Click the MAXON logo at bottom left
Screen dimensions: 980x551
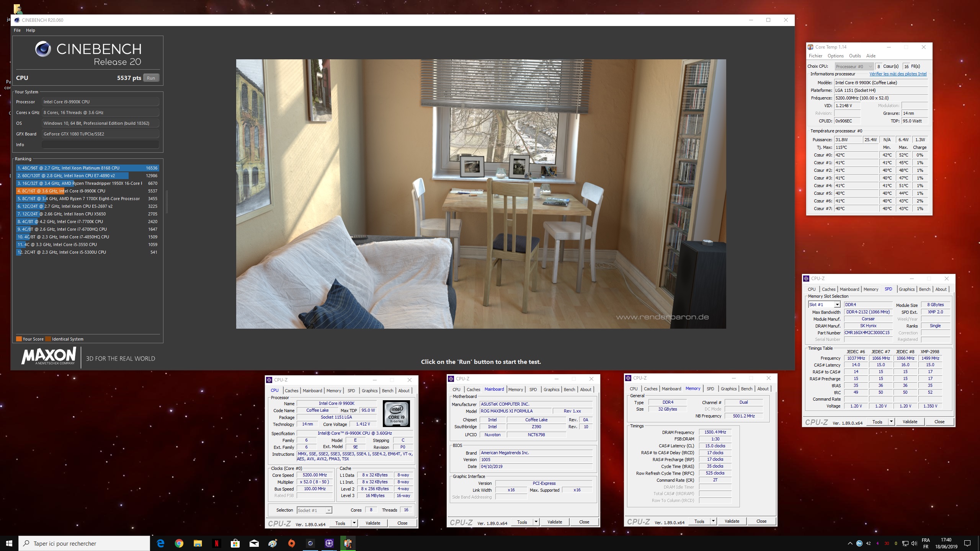pyautogui.click(x=49, y=356)
